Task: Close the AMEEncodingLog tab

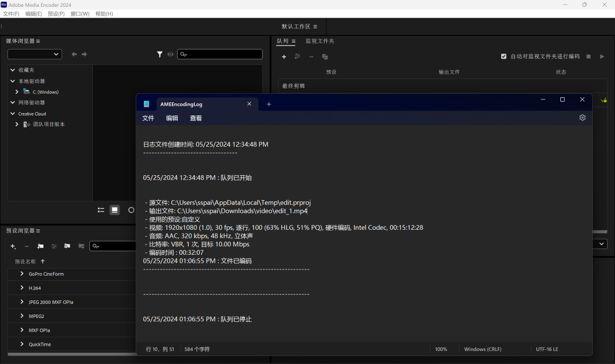Action: click(x=249, y=104)
